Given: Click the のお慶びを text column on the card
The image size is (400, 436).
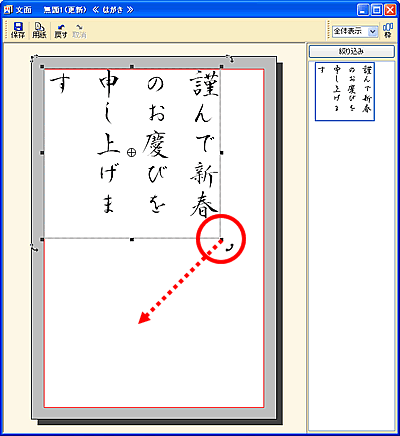Looking at the screenshot, I should coord(155,146).
